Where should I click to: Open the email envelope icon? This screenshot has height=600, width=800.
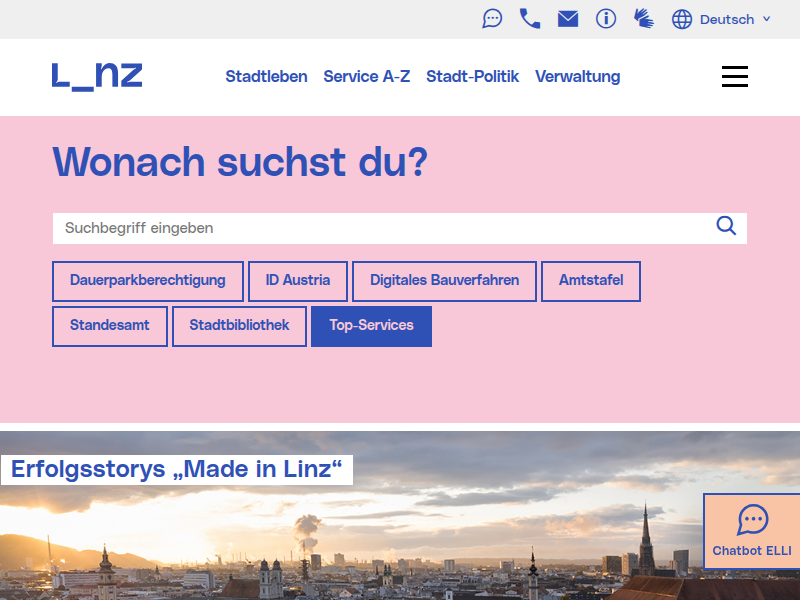tap(568, 18)
